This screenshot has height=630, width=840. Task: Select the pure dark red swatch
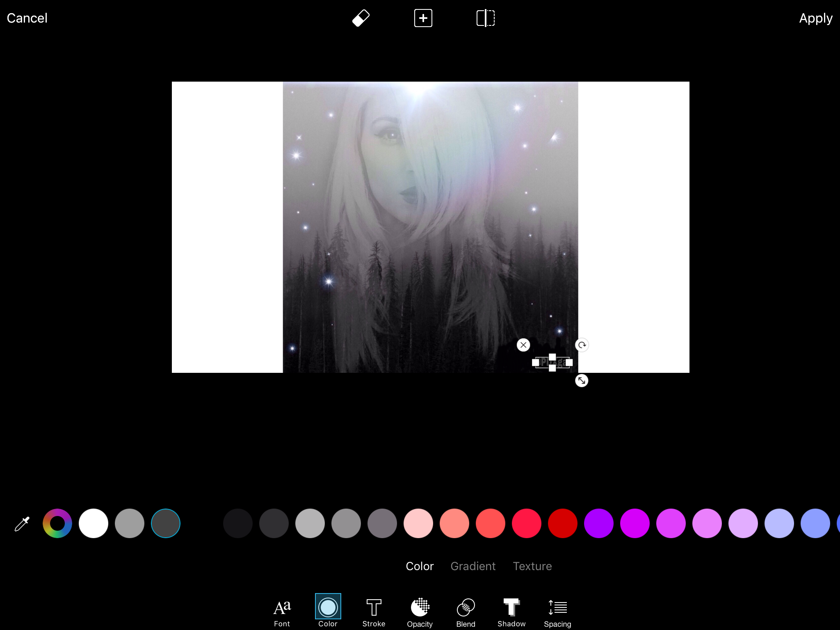pos(563,523)
